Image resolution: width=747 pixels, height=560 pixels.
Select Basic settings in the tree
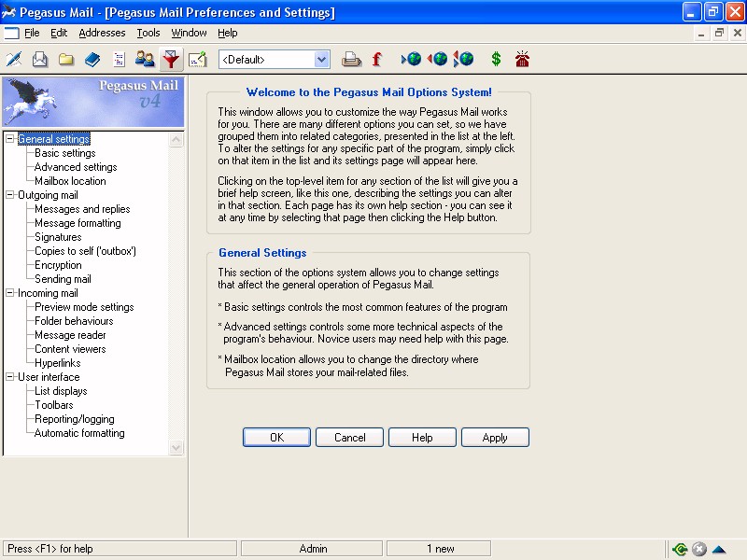(x=65, y=153)
